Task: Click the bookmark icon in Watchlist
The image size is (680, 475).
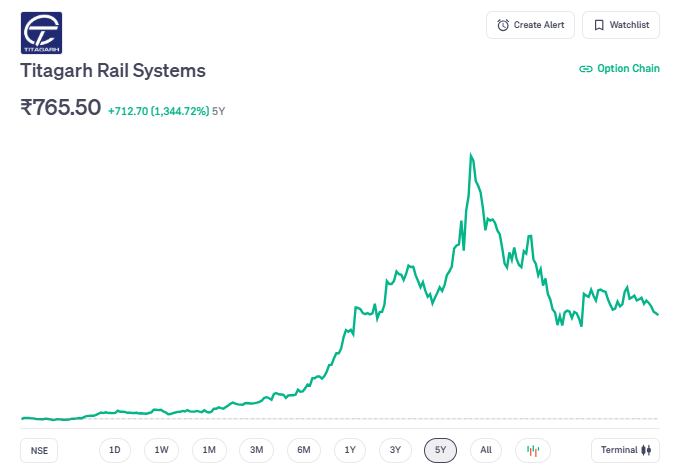Action: pyautogui.click(x=599, y=25)
